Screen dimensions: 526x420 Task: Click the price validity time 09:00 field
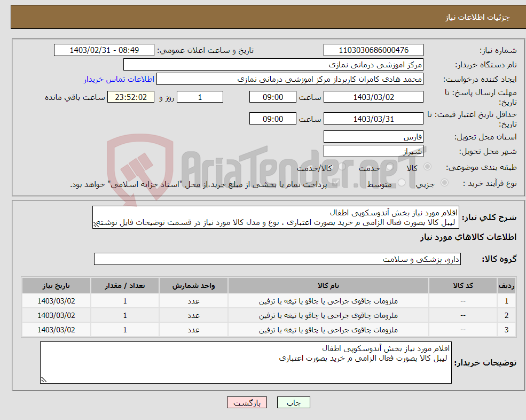(273, 119)
